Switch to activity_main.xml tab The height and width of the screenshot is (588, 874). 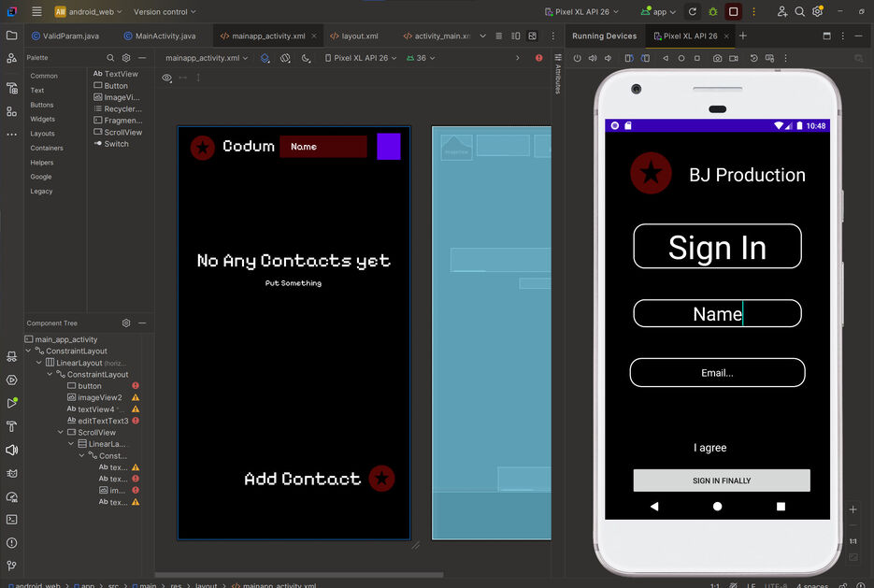tap(437, 36)
